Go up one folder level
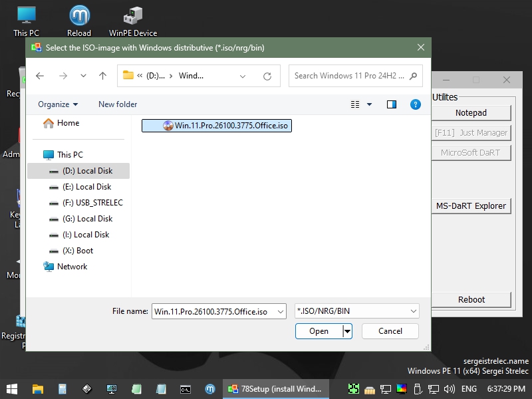 (102, 76)
